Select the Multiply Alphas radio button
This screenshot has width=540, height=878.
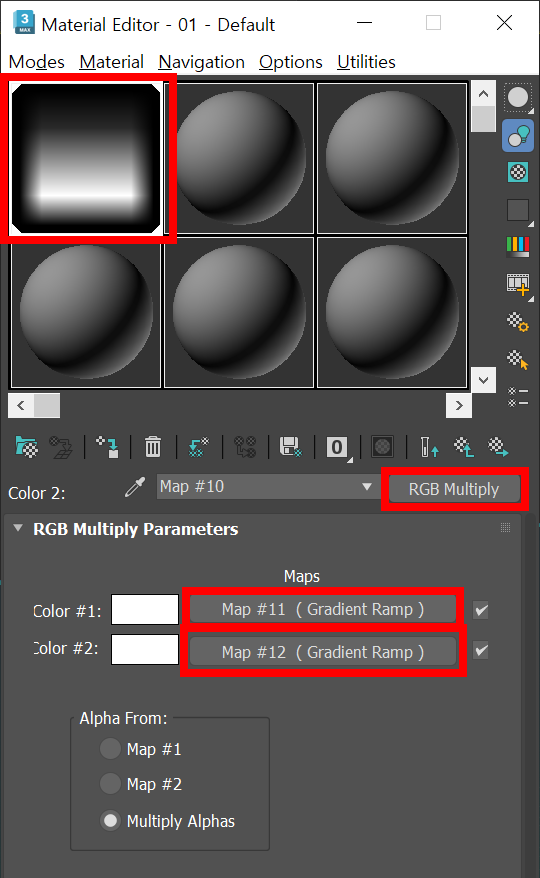[x=110, y=821]
